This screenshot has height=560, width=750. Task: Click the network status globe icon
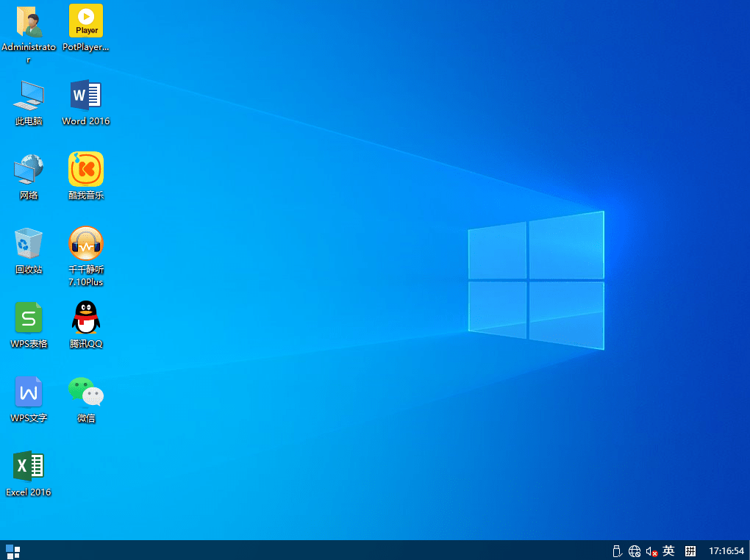pos(634,550)
